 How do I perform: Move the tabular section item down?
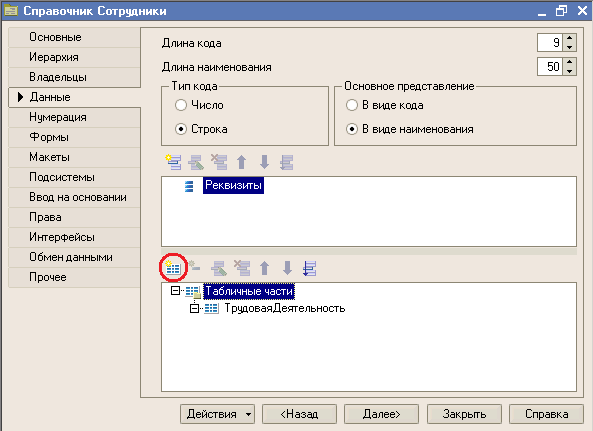click(x=287, y=268)
